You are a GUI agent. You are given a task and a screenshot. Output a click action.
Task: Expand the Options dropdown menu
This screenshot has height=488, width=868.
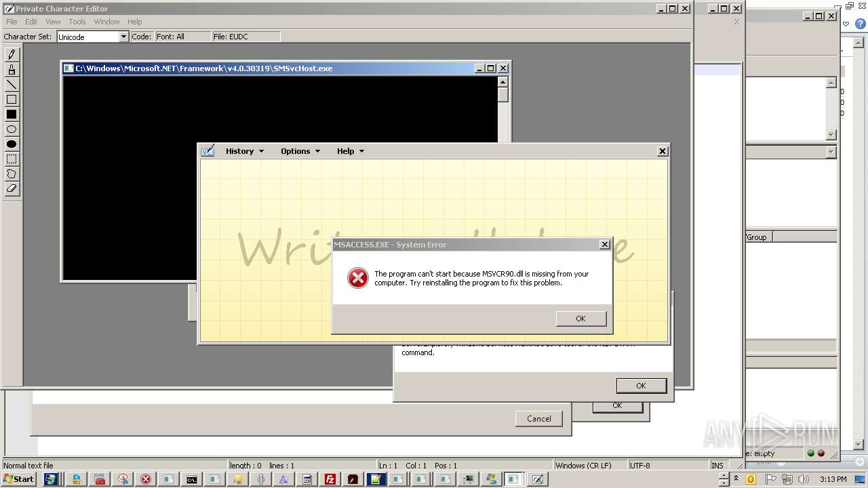(x=300, y=151)
